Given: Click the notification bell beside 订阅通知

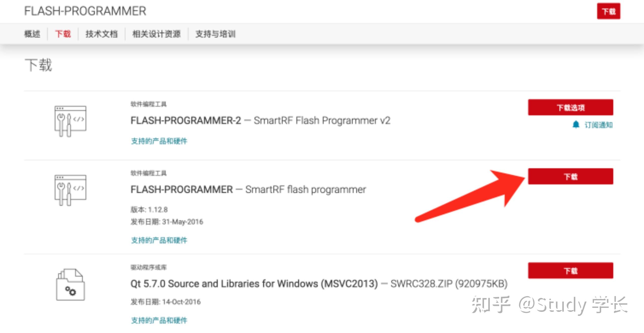Looking at the screenshot, I should [577, 124].
